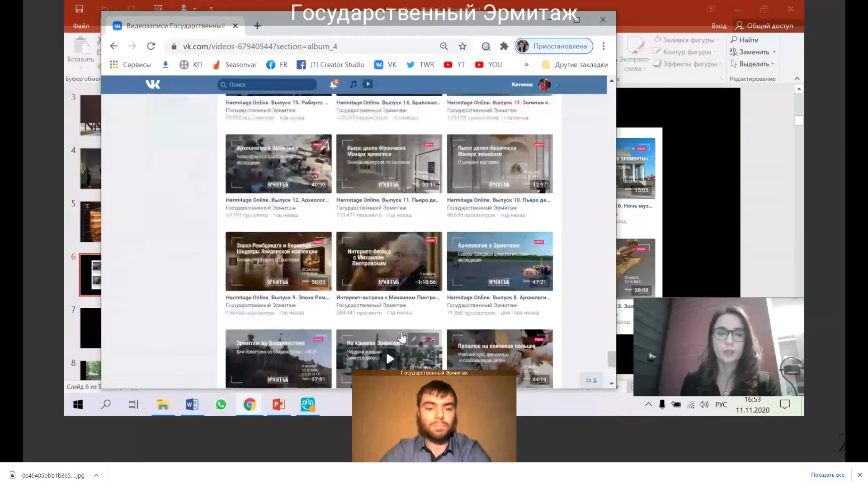Open WhatsApp from the taskbar
Viewport: 868px width, 488px height.
click(221, 404)
